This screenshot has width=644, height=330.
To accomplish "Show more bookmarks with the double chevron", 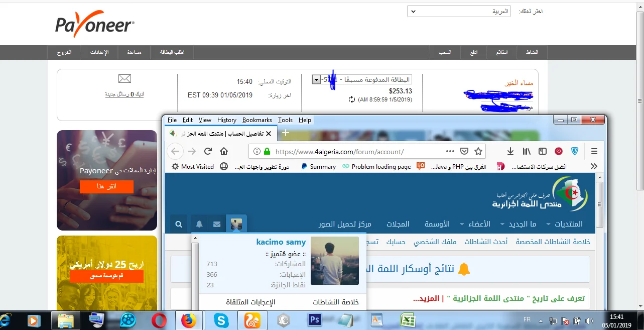I will 594,166.
